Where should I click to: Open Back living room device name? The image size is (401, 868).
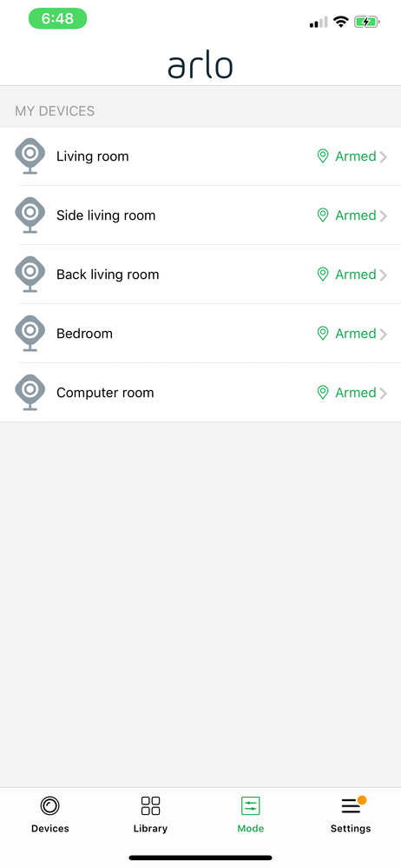click(108, 275)
